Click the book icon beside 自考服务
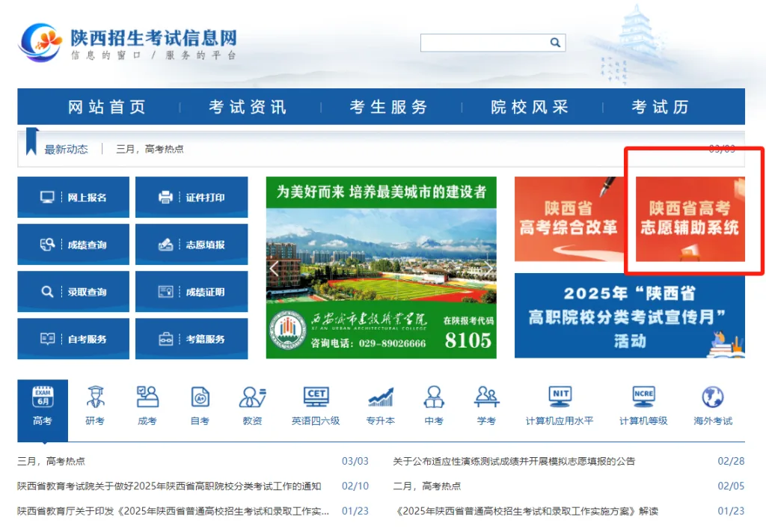This screenshot has height=532, width=766. 47,338
